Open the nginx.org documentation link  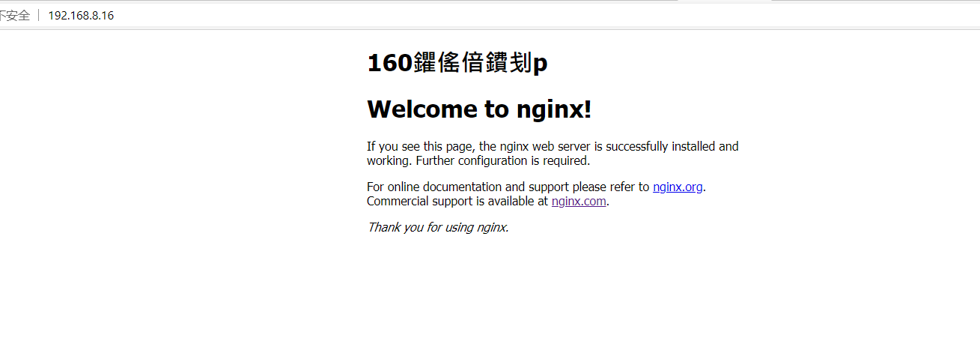[x=678, y=187]
